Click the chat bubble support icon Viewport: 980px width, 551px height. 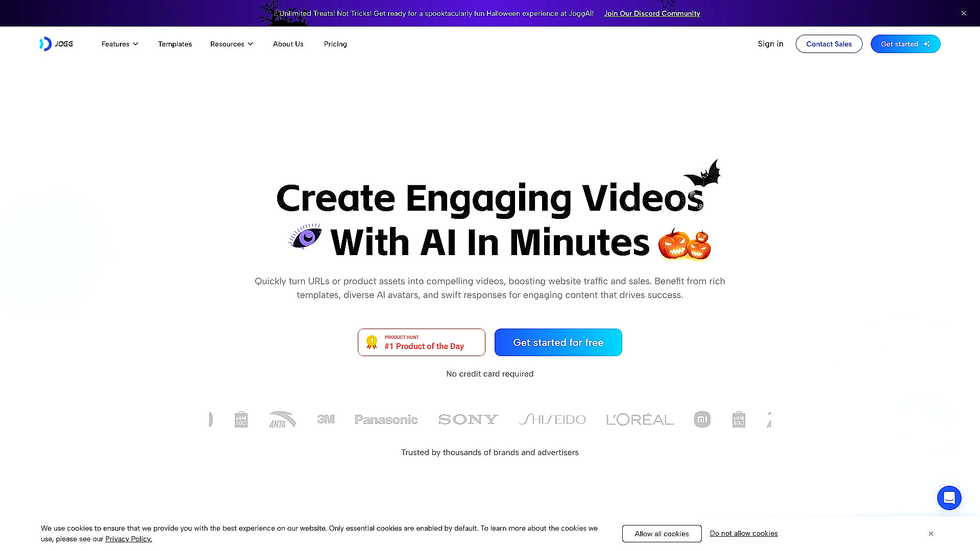[x=949, y=498]
